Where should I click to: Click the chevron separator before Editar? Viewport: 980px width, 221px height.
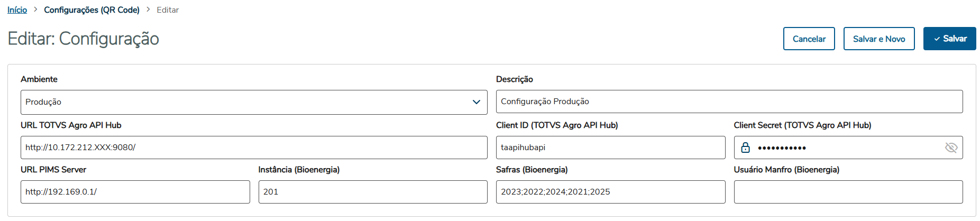[148, 10]
